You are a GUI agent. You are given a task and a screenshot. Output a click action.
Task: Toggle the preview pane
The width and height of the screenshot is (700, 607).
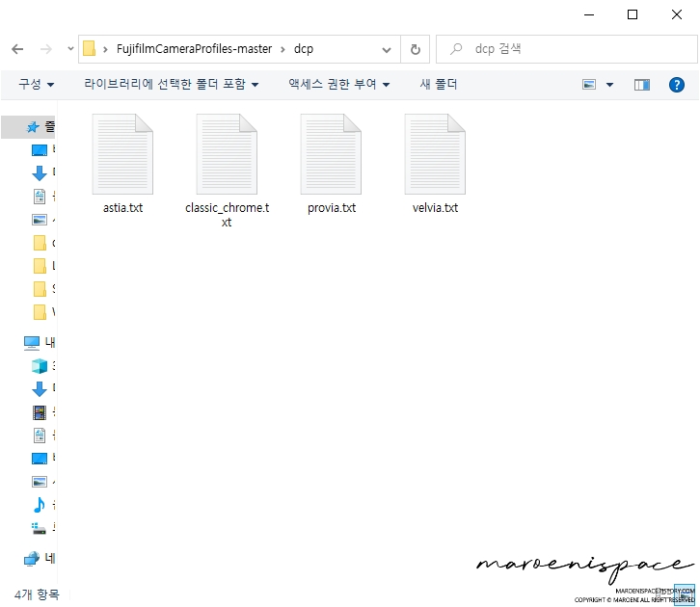click(642, 84)
